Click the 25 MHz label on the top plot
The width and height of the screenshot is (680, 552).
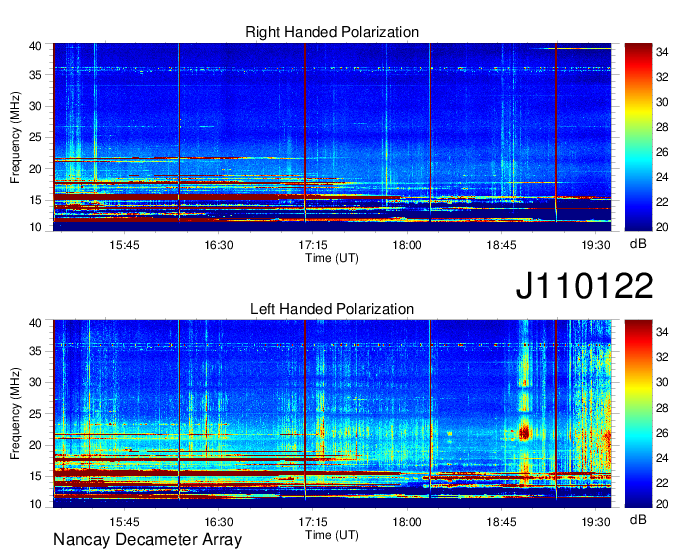[35, 137]
